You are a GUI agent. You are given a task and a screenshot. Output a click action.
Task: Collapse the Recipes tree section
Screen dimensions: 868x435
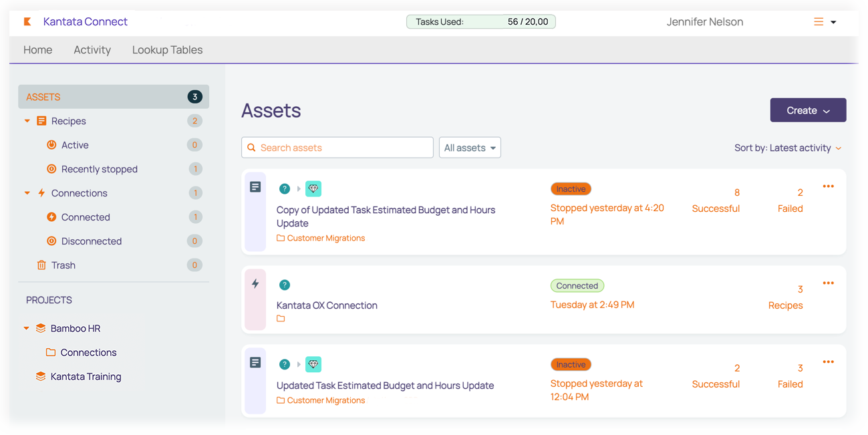click(27, 121)
